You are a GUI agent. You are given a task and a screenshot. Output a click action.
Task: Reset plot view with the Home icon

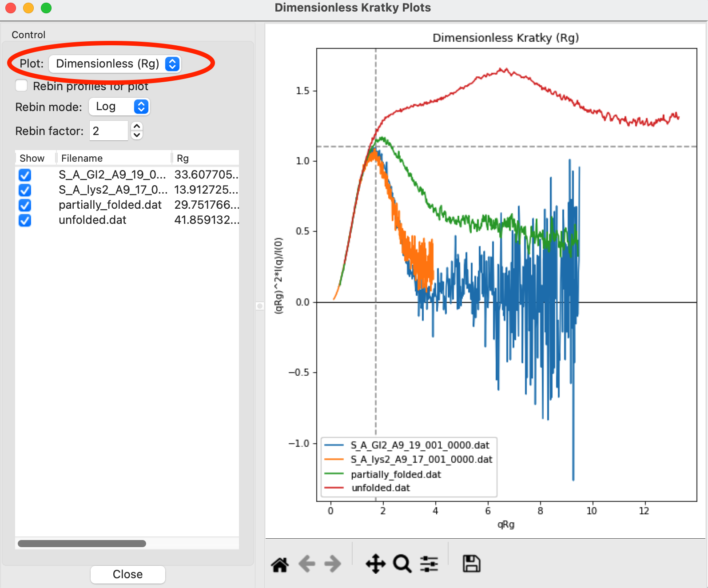point(280,564)
